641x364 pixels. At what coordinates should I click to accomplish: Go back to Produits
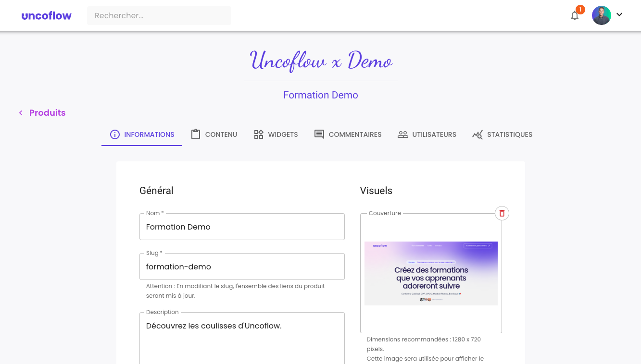47,113
